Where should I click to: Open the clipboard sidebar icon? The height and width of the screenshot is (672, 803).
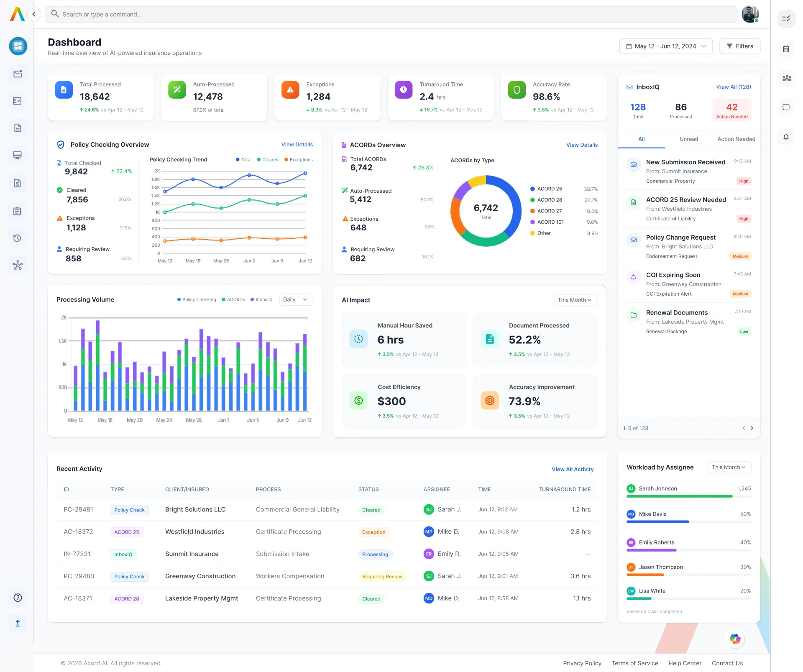pos(18,211)
